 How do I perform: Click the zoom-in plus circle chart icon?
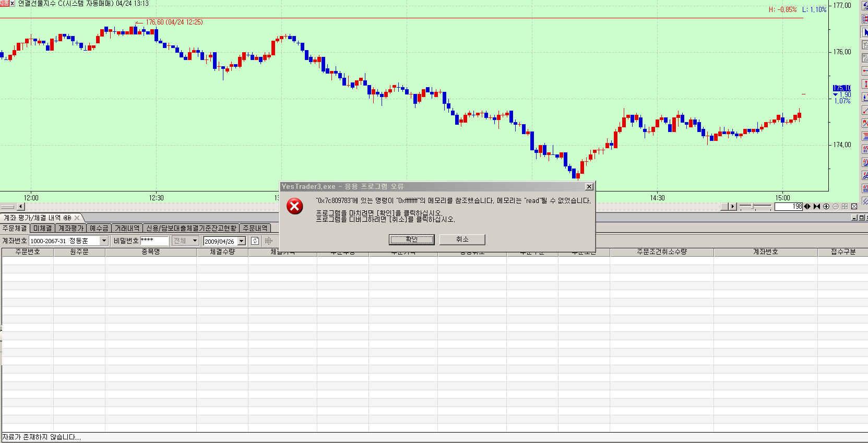coord(826,207)
